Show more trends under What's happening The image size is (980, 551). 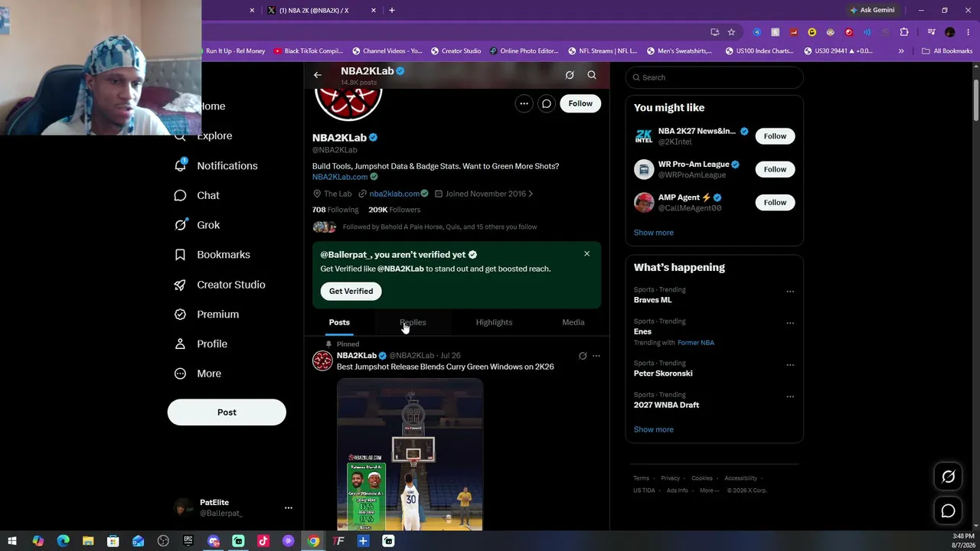click(654, 429)
